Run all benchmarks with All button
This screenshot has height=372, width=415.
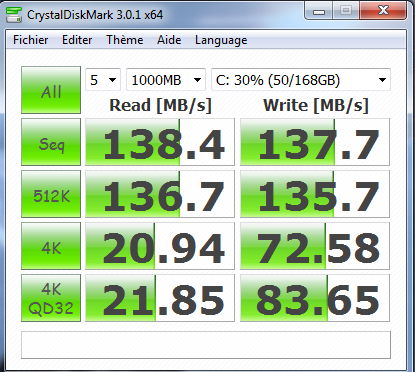(51, 90)
